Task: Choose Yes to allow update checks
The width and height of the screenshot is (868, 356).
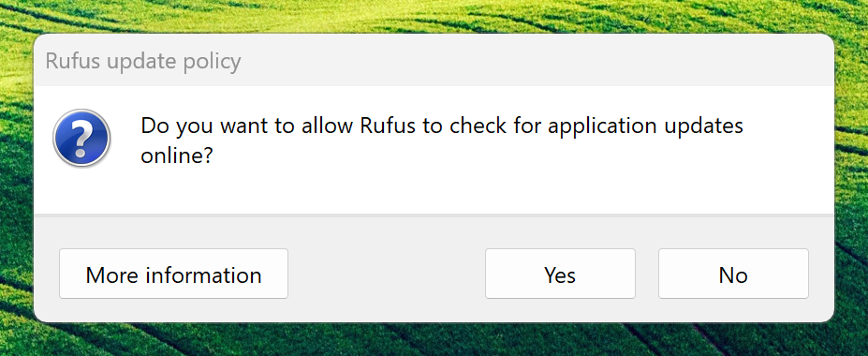Action: point(560,274)
